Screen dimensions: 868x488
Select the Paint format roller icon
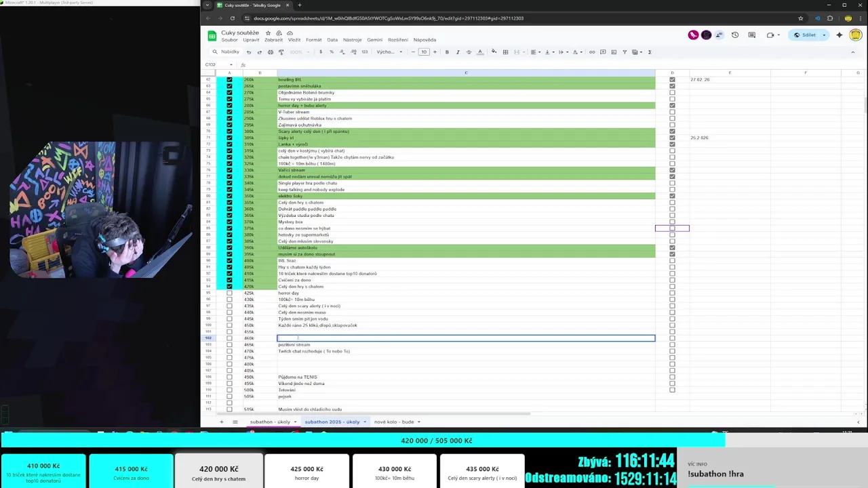point(281,52)
